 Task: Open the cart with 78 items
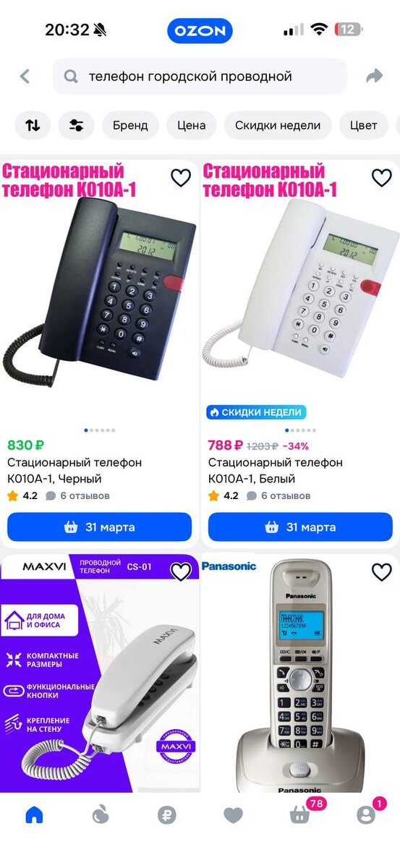(x=301, y=814)
